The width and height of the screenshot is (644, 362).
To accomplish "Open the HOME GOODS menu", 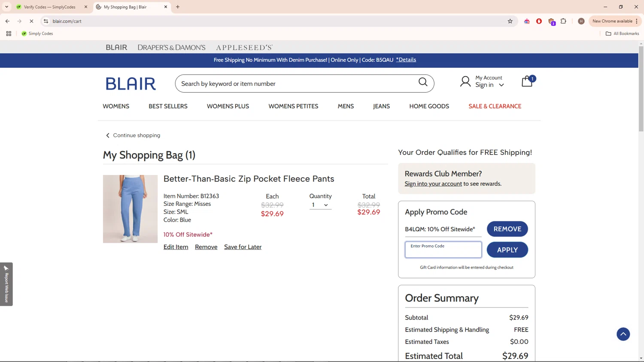I will coord(429,106).
